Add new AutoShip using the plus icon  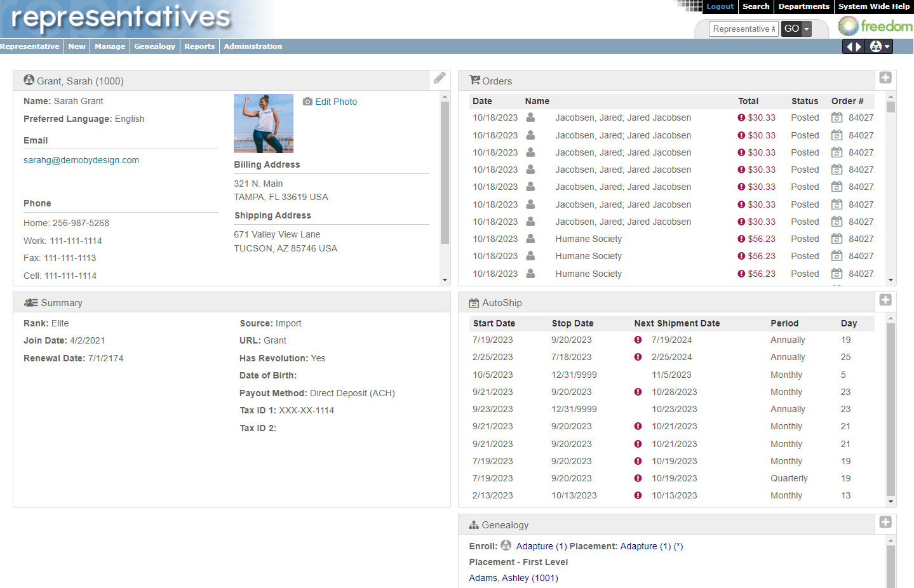pyautogui.click(x=885, y=300)
